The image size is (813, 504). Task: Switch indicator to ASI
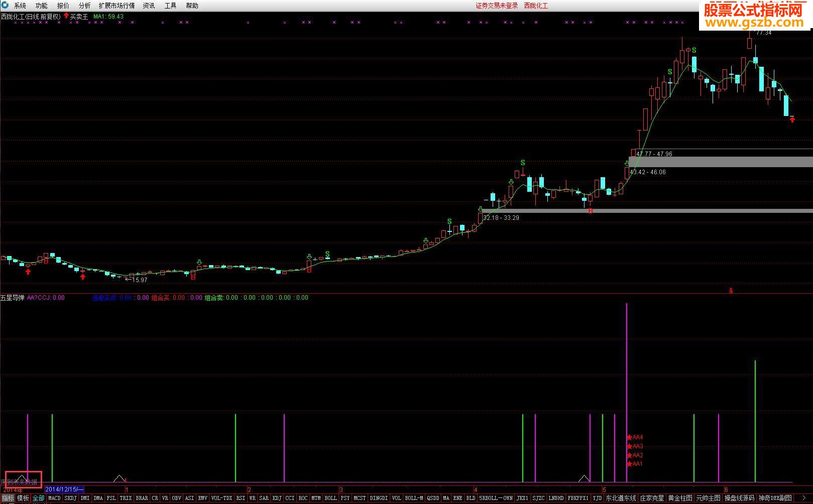(189, 498)
